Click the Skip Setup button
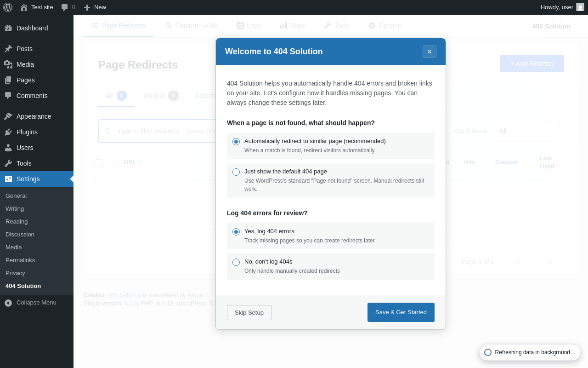The height and width of the screenshot is (368, 588). (x=249, y=313)
